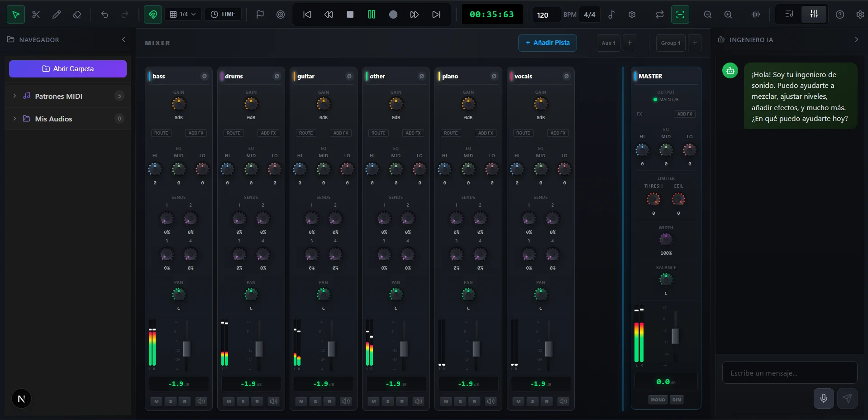Image resolution: width=868 pixels, height=420 pixels.
Task: Select the pencil draw tool
Action: pyautogui.click(x=57, y=14)
